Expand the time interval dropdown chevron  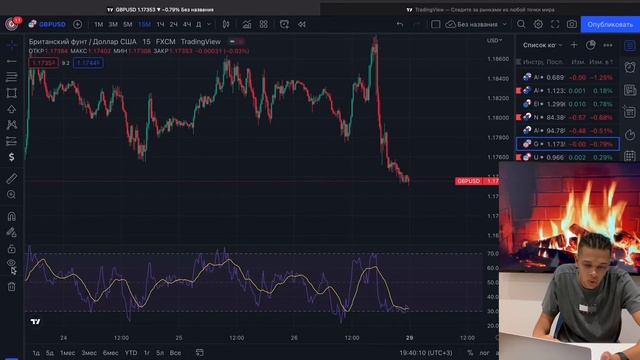pos(209,24)
